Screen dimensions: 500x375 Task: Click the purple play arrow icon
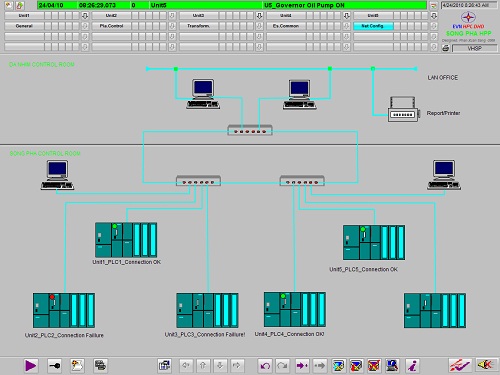pyautogui.click(x=31, y=366)
